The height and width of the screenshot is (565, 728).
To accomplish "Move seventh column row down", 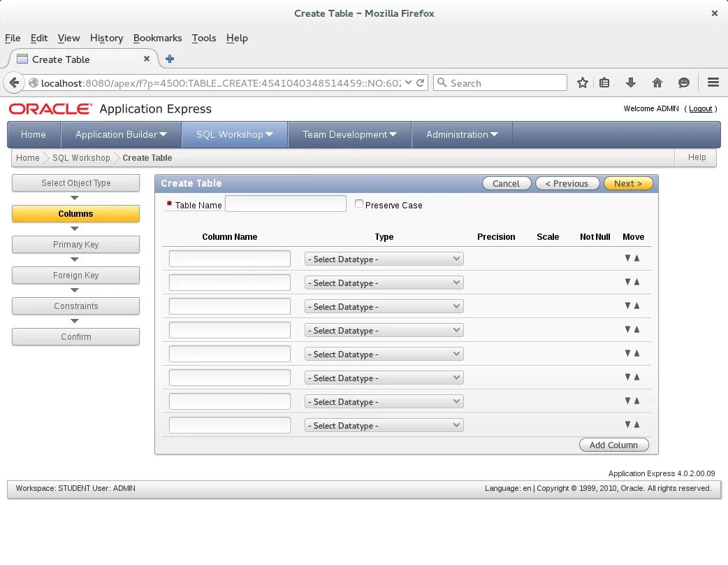I will (x=627, y=401).
